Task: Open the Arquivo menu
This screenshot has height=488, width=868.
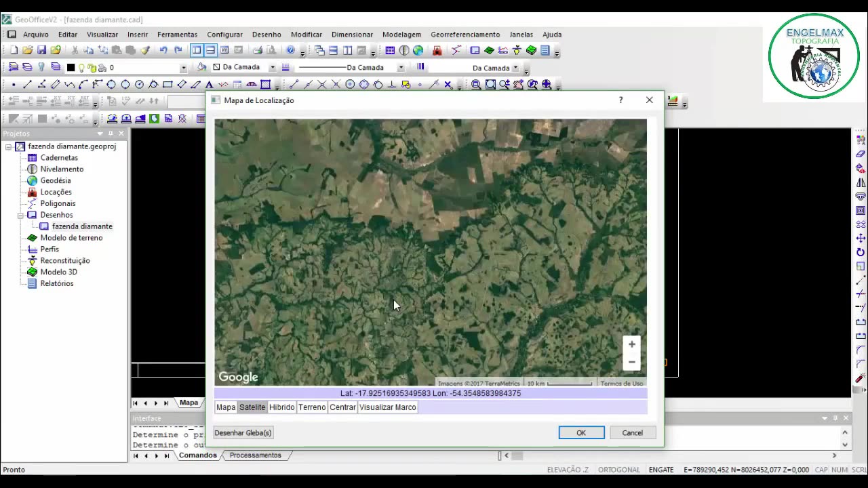Action: pyautogui.click(x=36, y=35)
